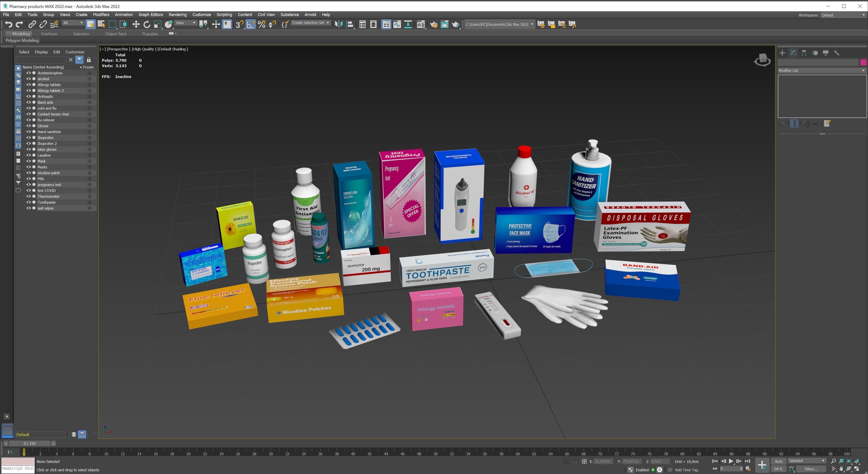The image size is (868, 474).
Task: Switch to Freeform ribbon tab
Action: coord(49,34)
